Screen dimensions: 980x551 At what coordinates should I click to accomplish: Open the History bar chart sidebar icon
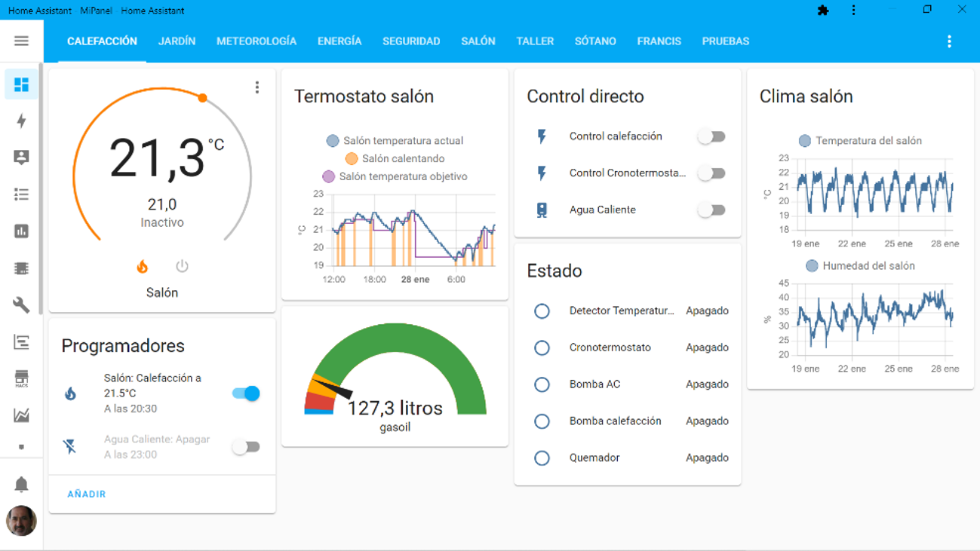point(21,231)
